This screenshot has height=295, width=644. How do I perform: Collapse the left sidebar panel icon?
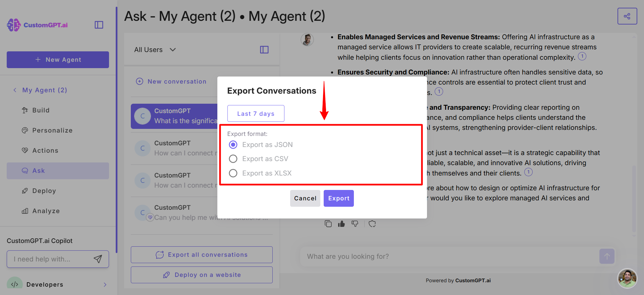point(99,25)
